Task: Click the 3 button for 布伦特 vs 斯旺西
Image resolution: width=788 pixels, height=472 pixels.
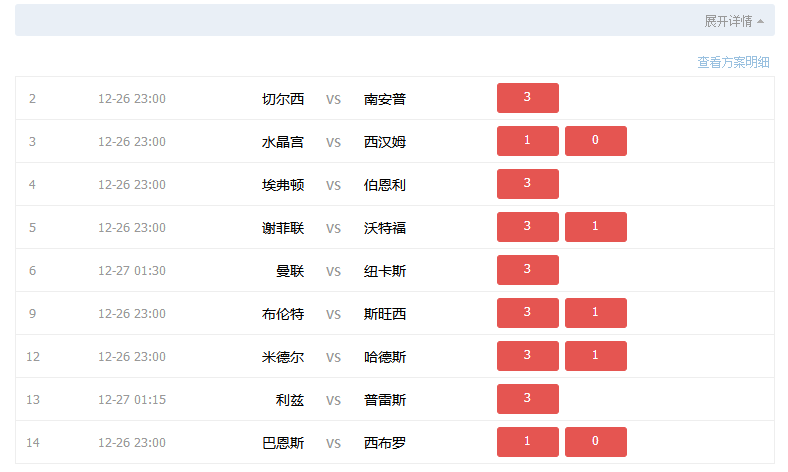Action: 527,313
